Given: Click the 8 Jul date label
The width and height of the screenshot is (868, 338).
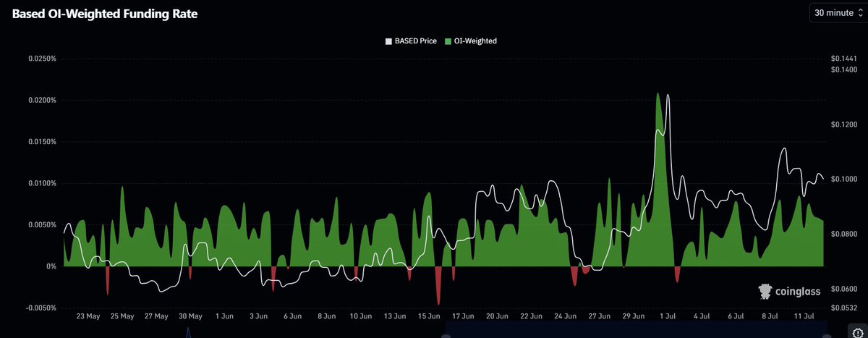Looking at the screenshot, I should (770, 316).
